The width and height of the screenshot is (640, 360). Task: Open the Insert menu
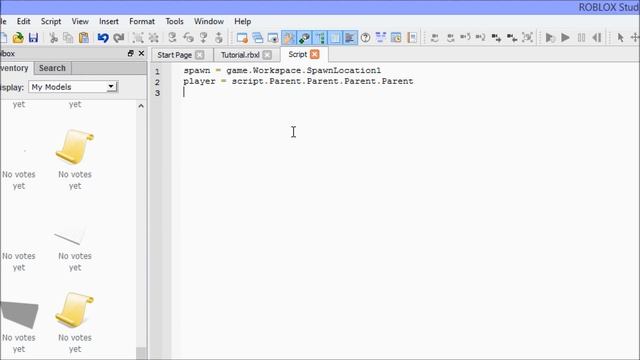coord(109,21)
